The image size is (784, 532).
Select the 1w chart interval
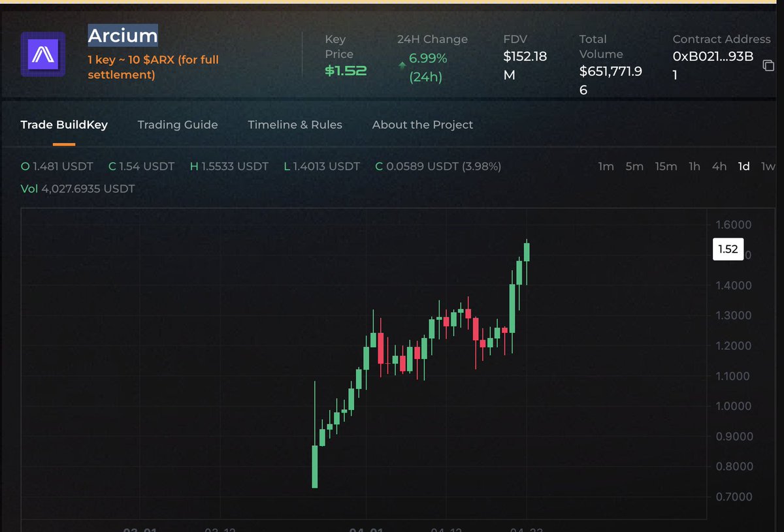[x=768, y=166]
